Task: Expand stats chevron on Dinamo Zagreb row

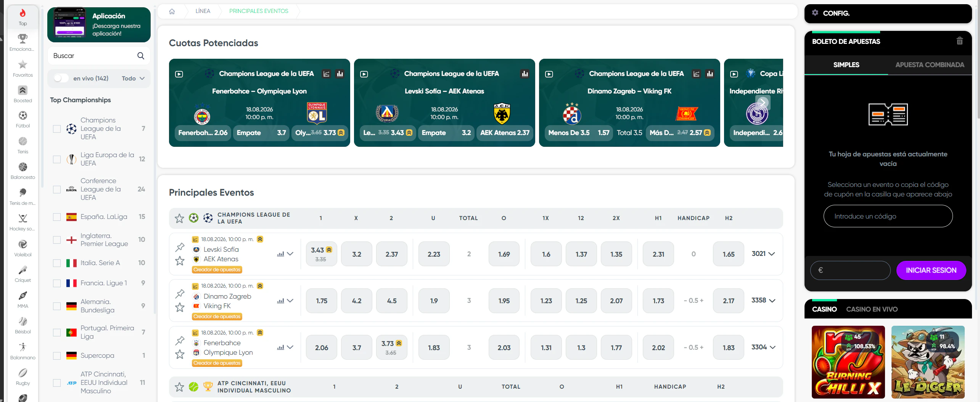Action: (x=290, y=301)
